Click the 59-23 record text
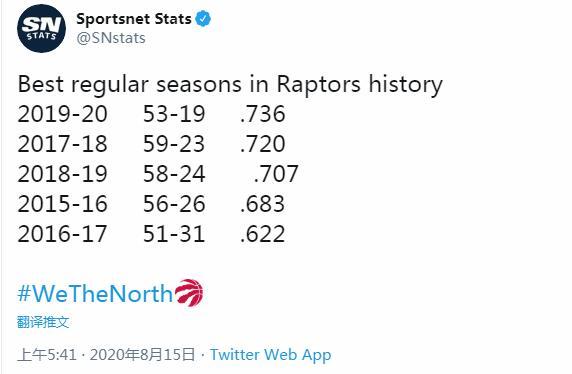The image size is (572, 374). pyautogui.click(x=174, y=143)
